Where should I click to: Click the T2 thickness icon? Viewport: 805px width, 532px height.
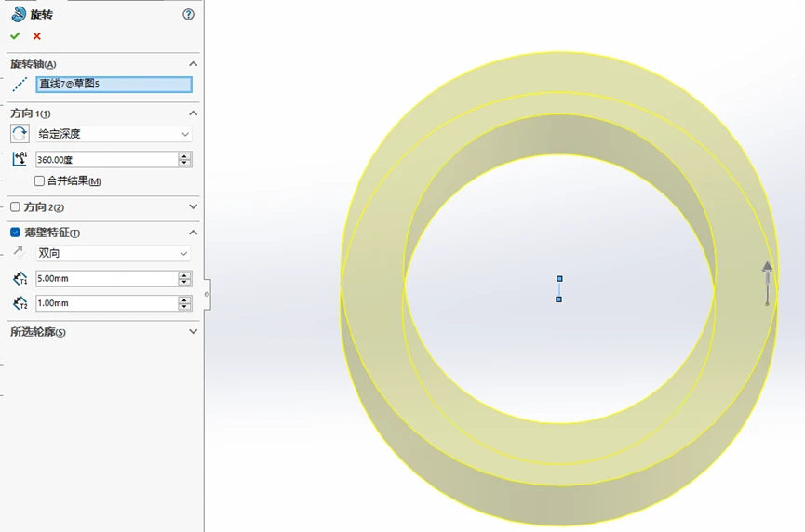coord(20,303)
